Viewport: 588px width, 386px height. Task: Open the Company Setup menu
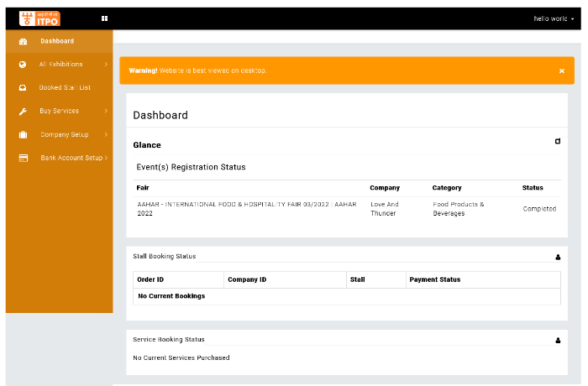pos(60,134)
